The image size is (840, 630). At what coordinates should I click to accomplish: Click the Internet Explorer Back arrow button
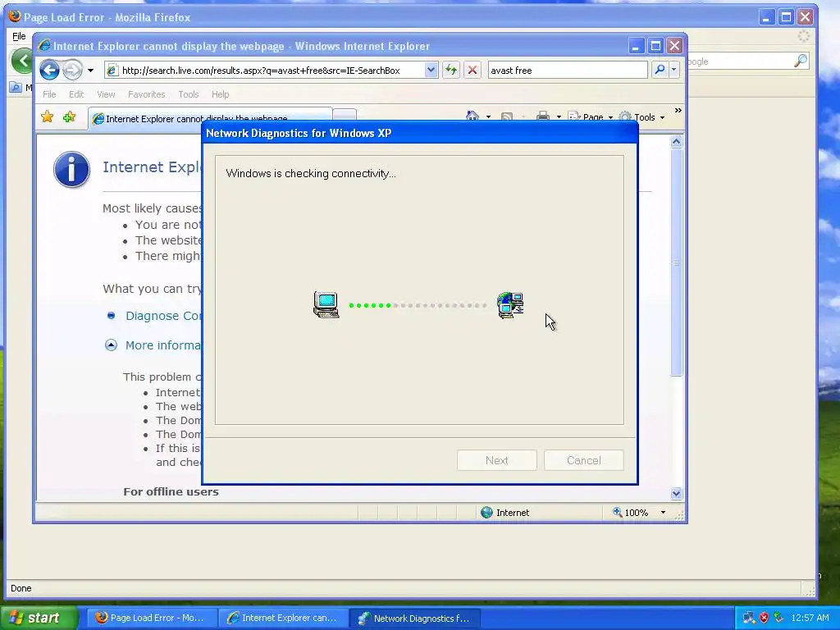49,70
